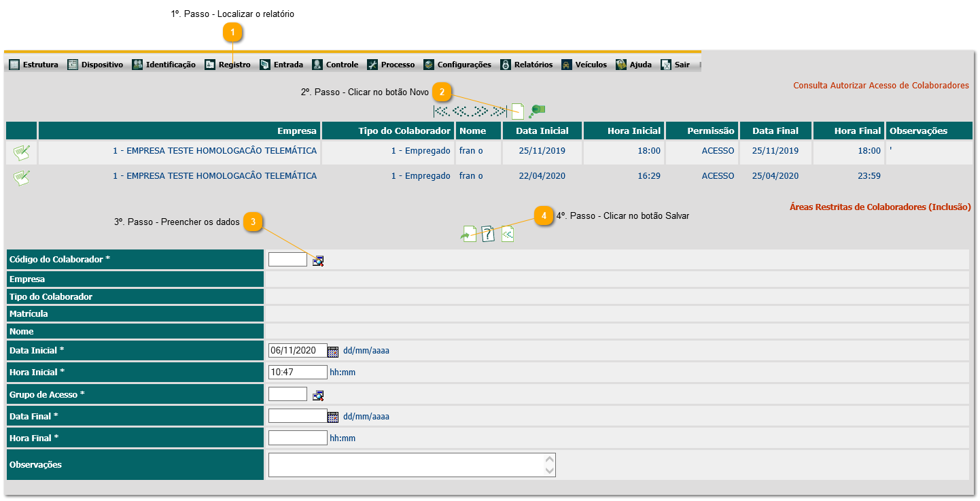Viewport: 980px width, 501px height.
Task: Go to previous record navigation arrow
Action: [x=461, y=110]
